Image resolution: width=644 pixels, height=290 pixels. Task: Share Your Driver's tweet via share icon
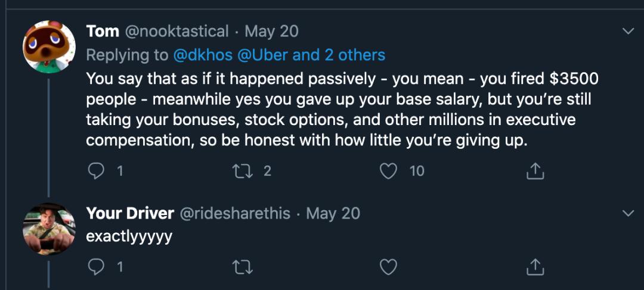pyautogui.click(x=535, y=267)
